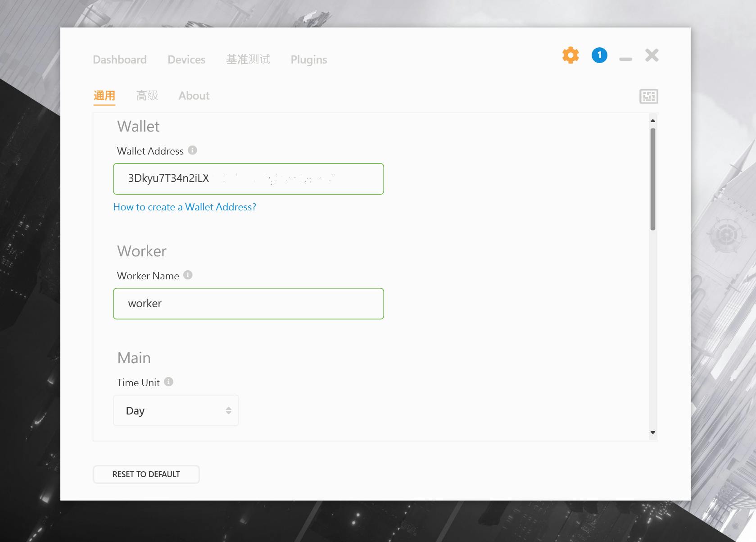This screenshot has height=542, width=756.
Task: Select the Plugins tab
Action: coord(309,60)
